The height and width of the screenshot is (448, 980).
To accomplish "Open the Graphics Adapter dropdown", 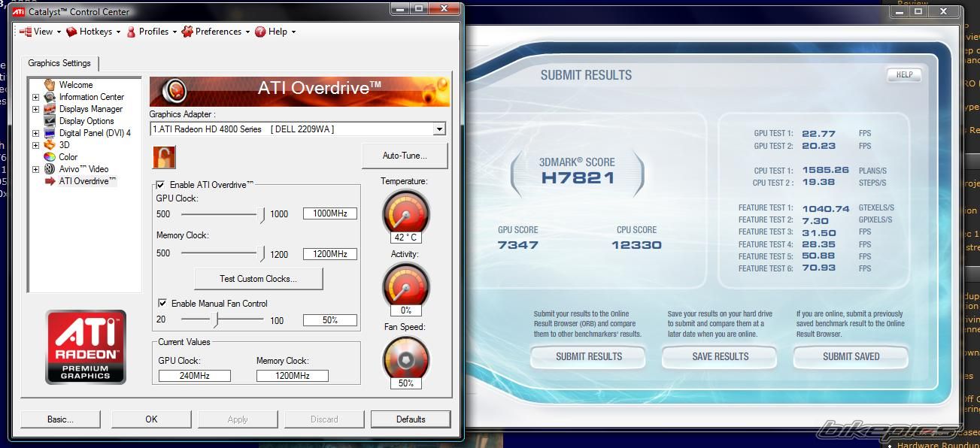I will coord(439,129).
